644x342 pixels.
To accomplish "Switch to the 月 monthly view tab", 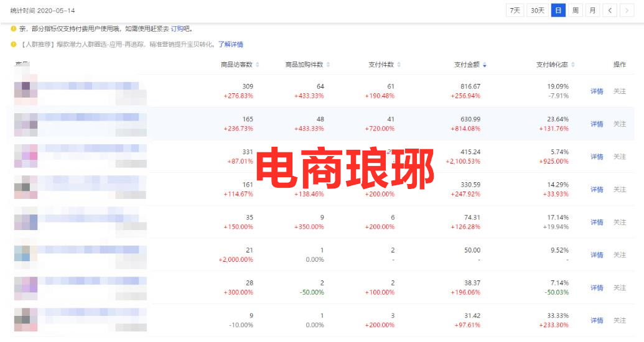I will [x=592, y=11].
